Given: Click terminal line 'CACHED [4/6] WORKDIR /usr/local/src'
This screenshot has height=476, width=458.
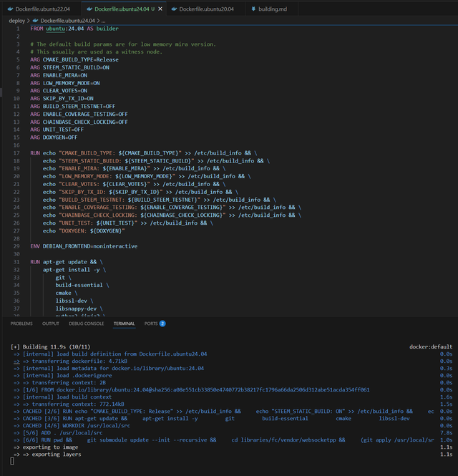Looking at the screenshot, I should click(x=72, y=426).
